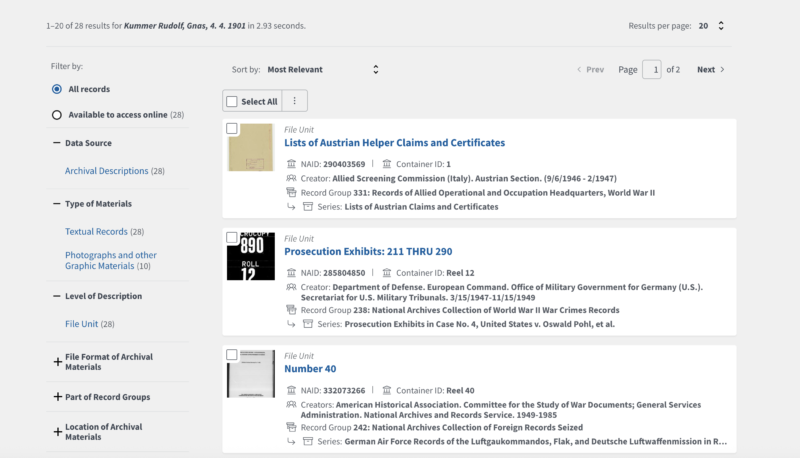This screenshot has height=458, width=800.
Task: Open the Sort by Most Relevant dropdown
Action: (x=323, y=70)
